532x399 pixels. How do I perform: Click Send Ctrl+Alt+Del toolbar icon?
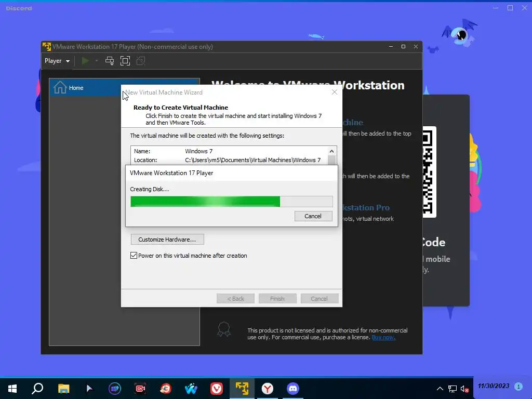[x=109, y=61]
